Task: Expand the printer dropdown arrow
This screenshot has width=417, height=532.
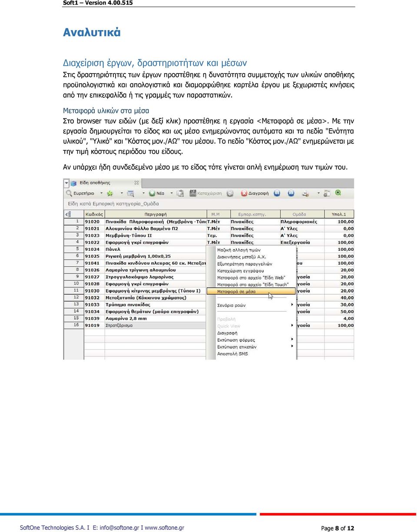Action: click(x=318, y=193)
